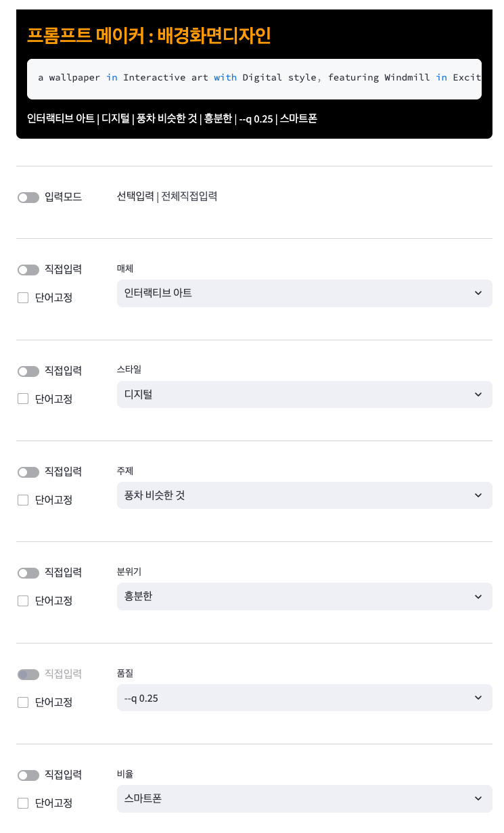Tick 단어고정 checkbox for 분위기
The image size is (504, 833).
(x=23, y=601)
